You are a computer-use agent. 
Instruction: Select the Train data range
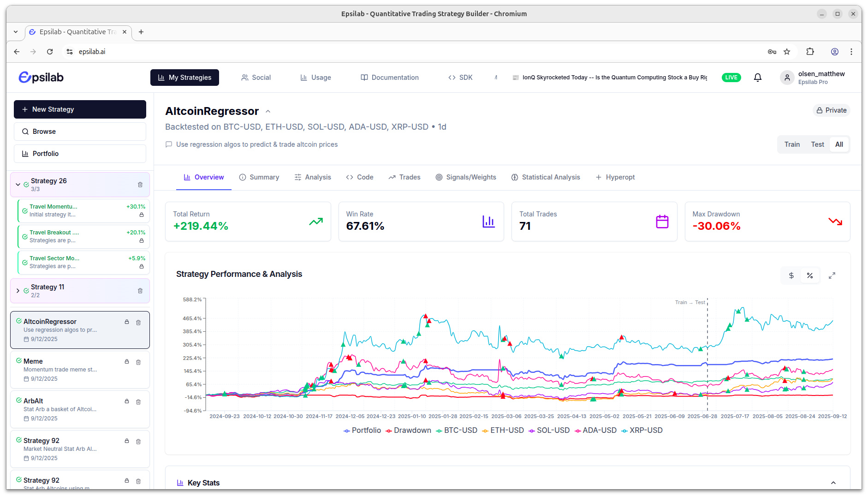click(x=792, y=144)
